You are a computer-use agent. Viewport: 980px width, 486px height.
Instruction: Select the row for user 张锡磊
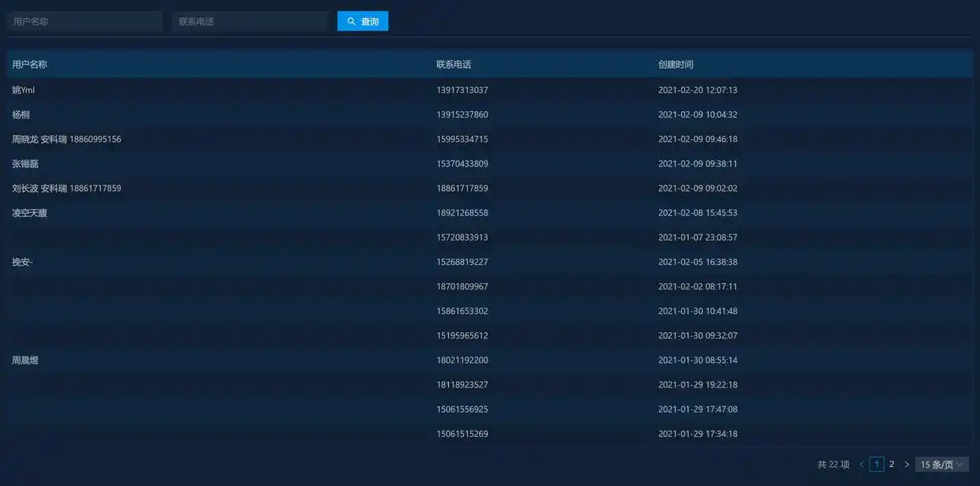click(25, 164)
